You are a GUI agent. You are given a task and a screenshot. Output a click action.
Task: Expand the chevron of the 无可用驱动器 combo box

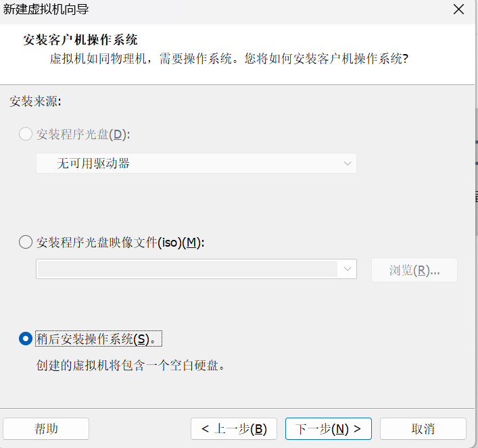point(348,164)
